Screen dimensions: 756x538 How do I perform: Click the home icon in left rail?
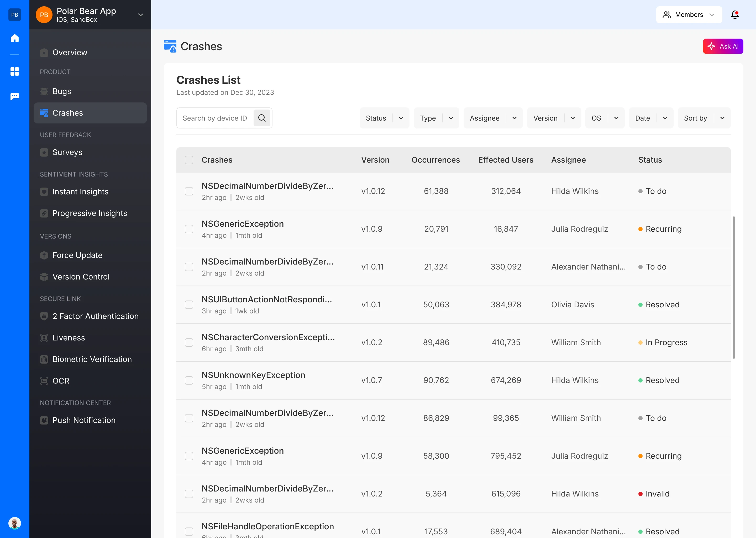tap(14, 38)
